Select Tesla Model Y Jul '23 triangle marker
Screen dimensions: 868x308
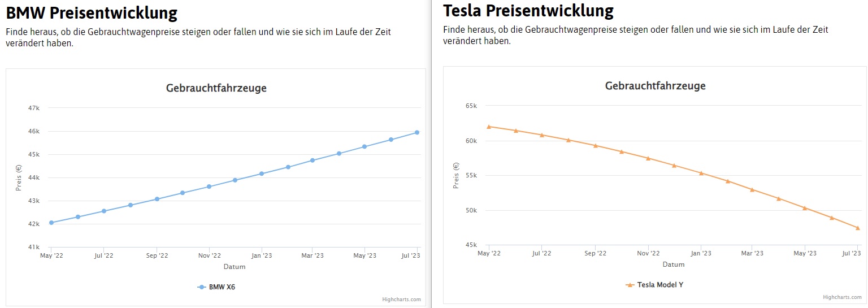[x=858, y=228]
